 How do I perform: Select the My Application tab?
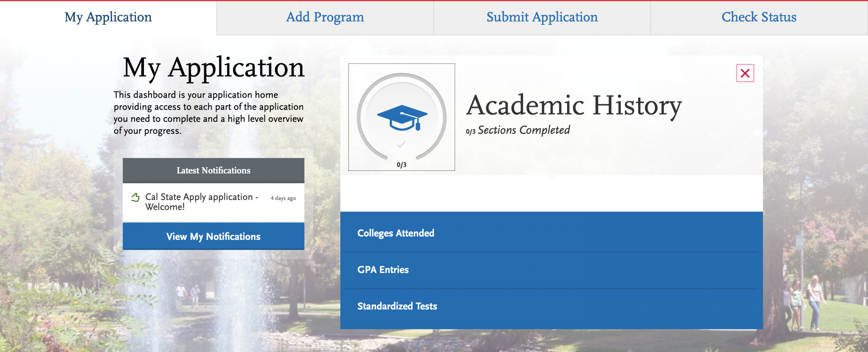(107, 17)
